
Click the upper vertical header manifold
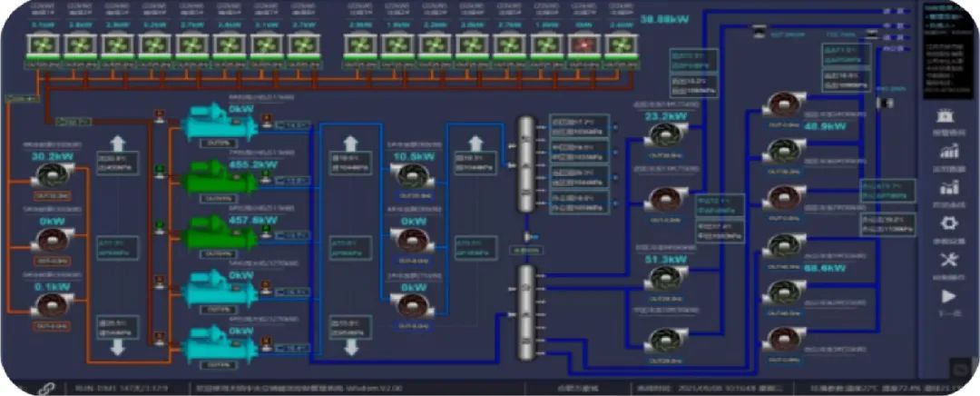[524, 163]
